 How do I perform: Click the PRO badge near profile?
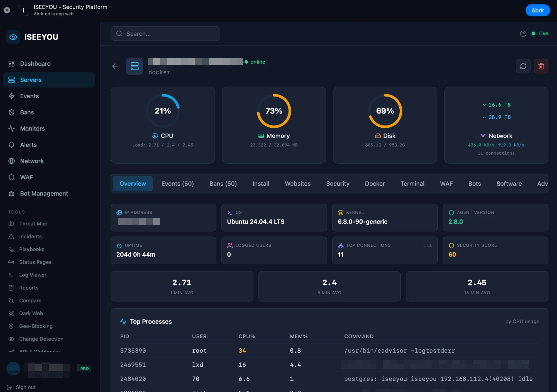point(84,368)
